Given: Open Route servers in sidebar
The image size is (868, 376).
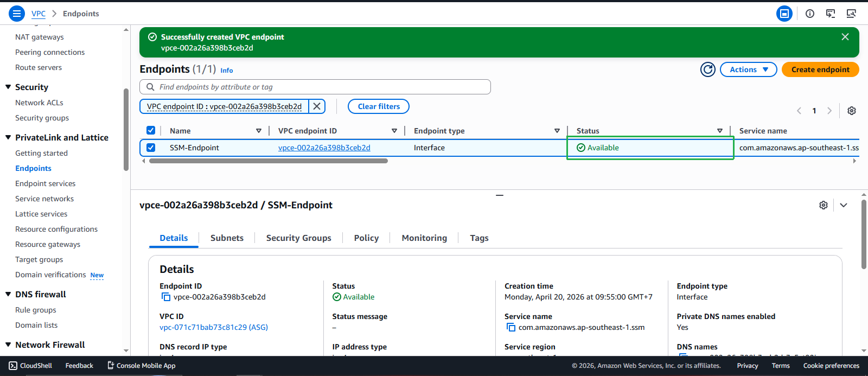Looking at the screenshot, I should pyautogui.click(x=39, y=67).
